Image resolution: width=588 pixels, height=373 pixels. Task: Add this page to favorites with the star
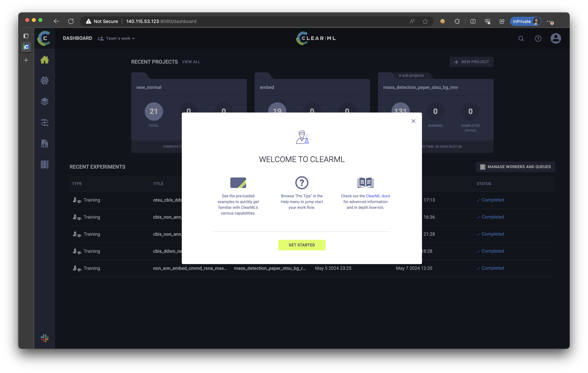click(425, 21)
